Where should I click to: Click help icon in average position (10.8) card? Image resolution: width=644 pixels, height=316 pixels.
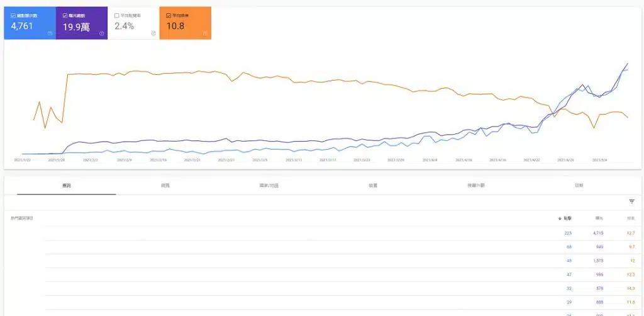(205, 33)
